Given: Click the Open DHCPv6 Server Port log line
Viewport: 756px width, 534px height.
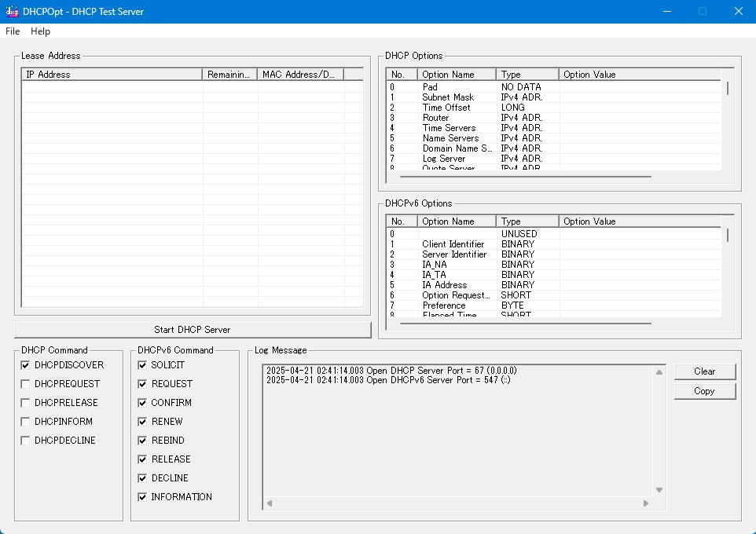Looking at the screenshot, I should [x=388, y=380].
